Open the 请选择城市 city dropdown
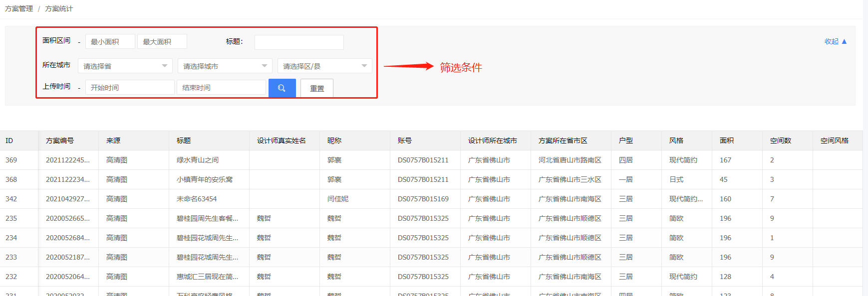868x296 pixels. tap(225, 66)
